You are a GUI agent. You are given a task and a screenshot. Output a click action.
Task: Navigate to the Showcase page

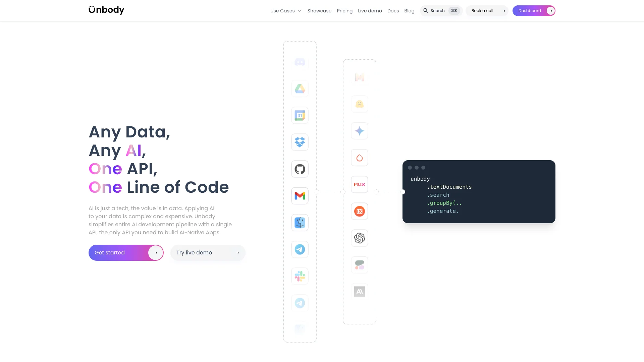coord(319,11)
